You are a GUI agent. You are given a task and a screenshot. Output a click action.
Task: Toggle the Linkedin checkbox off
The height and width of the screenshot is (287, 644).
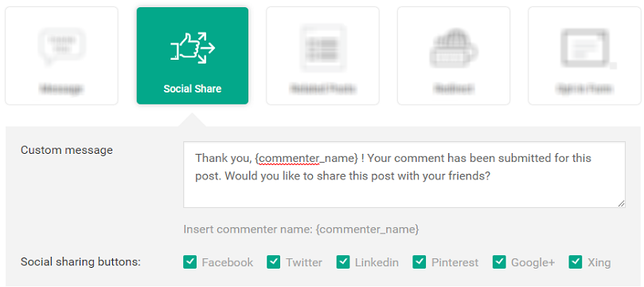pyautogui.click(x=343, y=261)
